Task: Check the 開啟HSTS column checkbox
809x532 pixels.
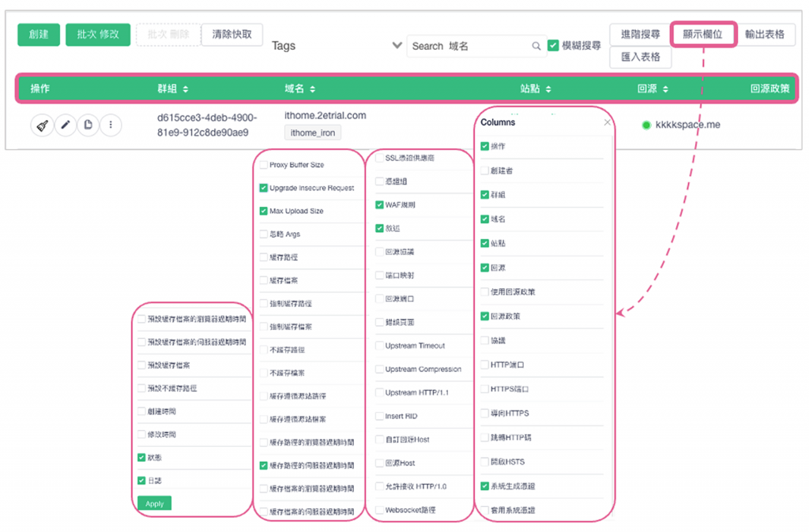Action: tap(484, 462)
